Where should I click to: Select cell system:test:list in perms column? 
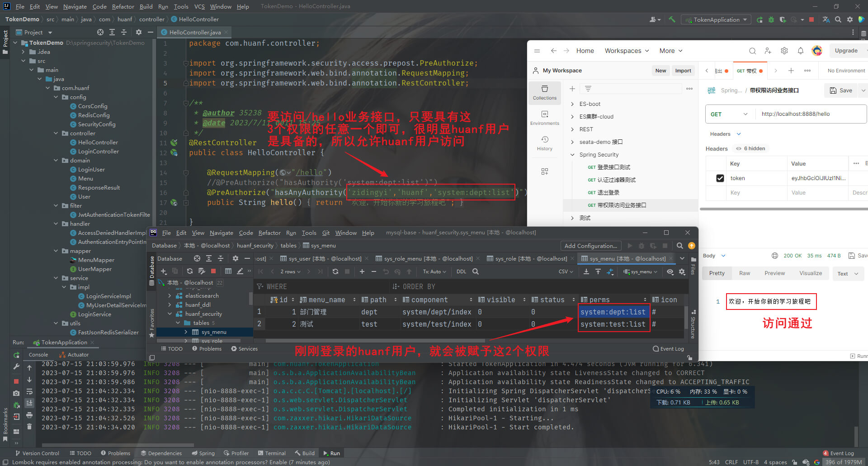pos(613,324)
